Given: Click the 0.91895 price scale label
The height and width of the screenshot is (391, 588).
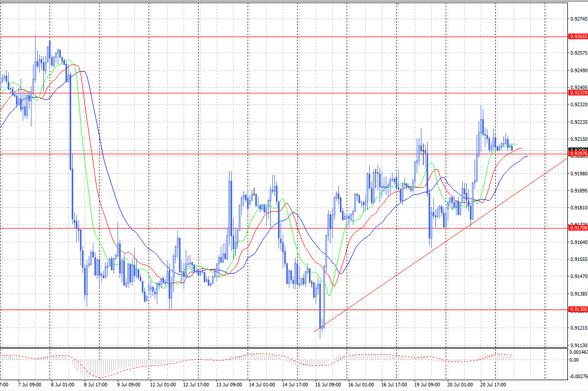Looking at the screenshot, I should coord(579,191).
